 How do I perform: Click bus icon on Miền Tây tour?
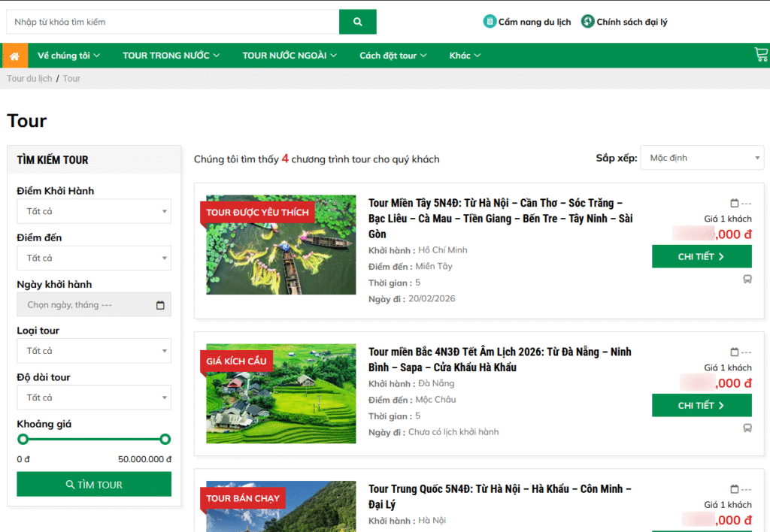coord(747,280)
